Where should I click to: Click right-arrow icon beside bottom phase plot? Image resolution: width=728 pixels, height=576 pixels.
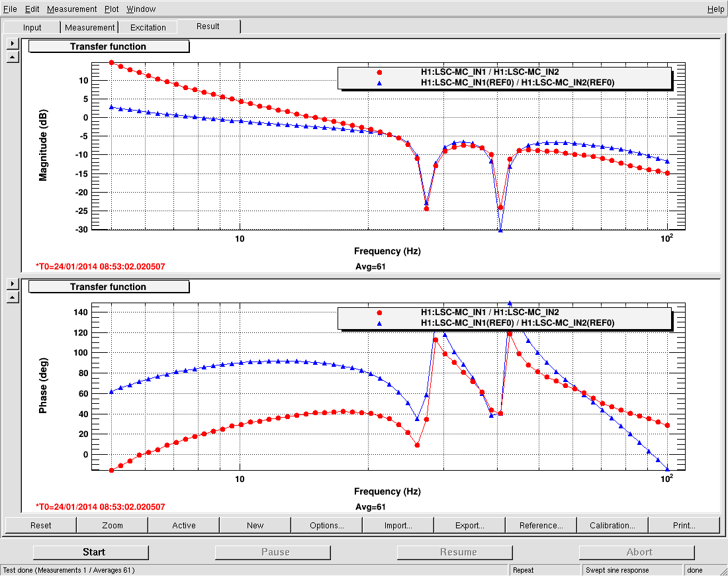pyautogui.click(x=12, y=284)
